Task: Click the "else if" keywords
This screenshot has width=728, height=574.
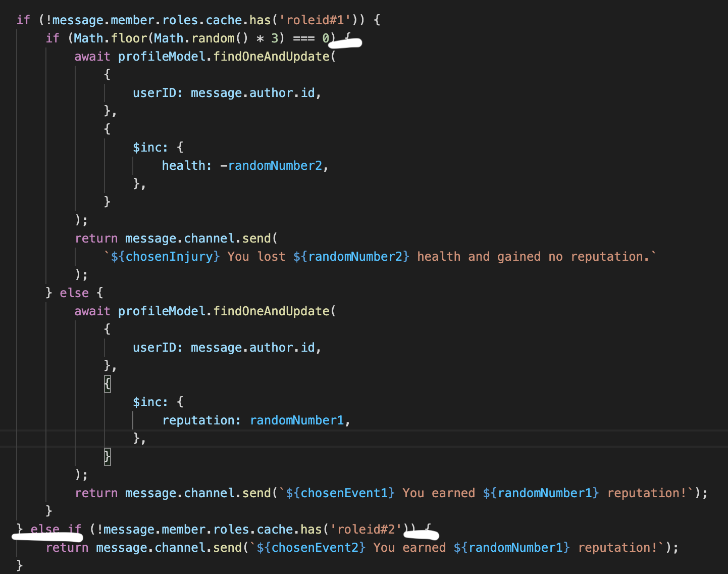Action: click(x=56, y=530)
